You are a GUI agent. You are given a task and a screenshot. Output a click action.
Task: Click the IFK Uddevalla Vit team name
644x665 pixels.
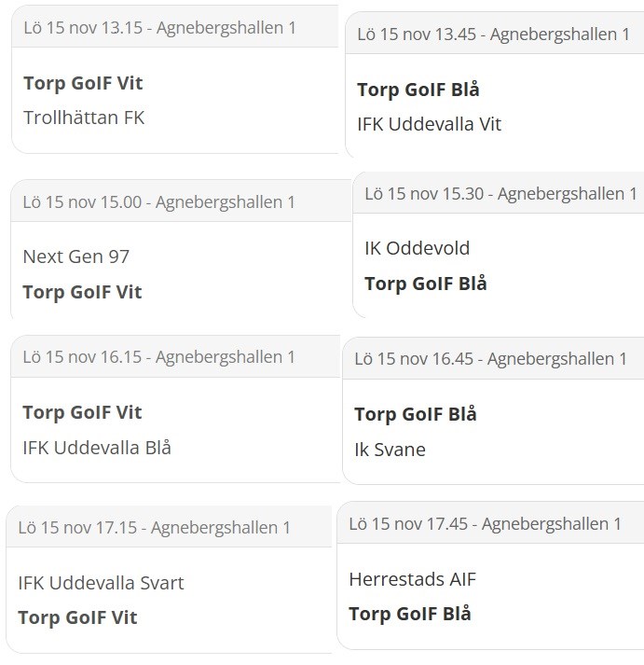coord(429,124)
